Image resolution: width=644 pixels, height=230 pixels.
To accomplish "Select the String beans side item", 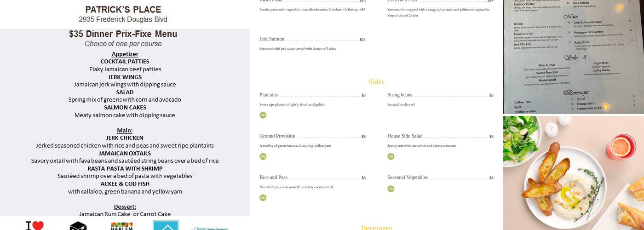I will click(400, 95).
